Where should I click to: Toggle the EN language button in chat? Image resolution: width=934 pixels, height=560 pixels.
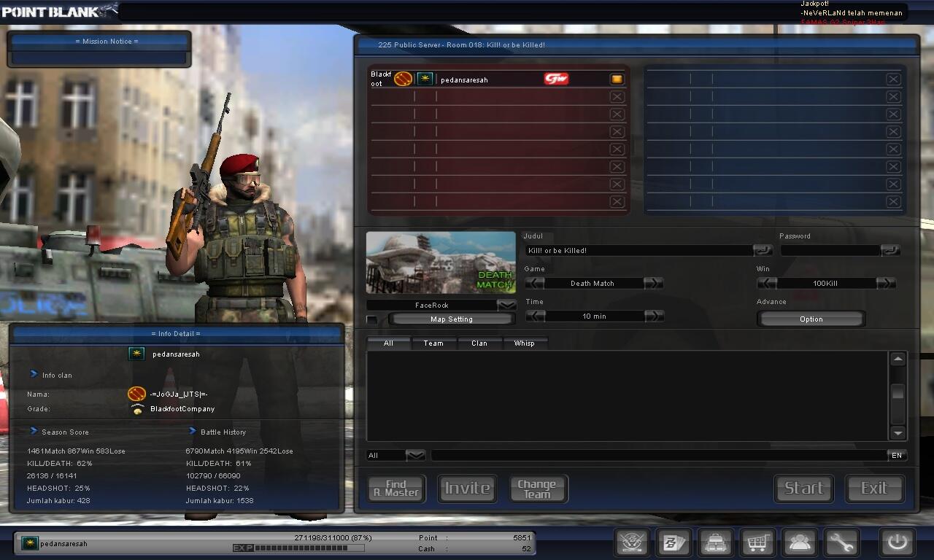(897, 455)
